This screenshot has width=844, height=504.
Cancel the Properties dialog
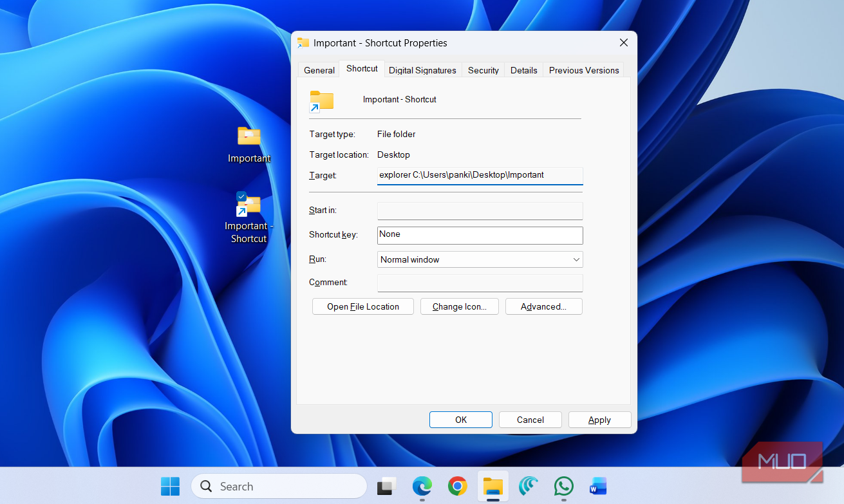click(530, 420)
